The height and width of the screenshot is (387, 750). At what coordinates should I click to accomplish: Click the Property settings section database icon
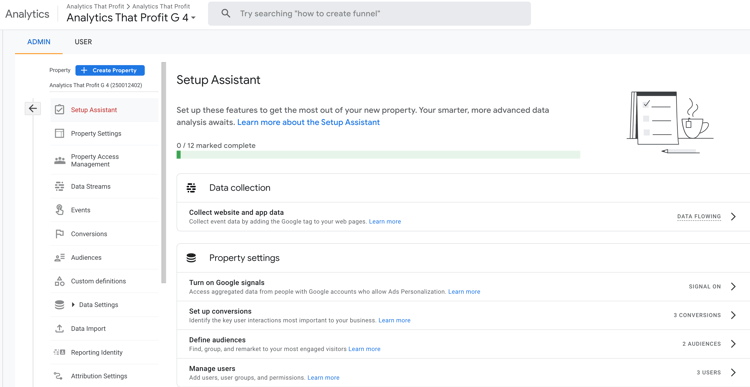pos(191,258)
